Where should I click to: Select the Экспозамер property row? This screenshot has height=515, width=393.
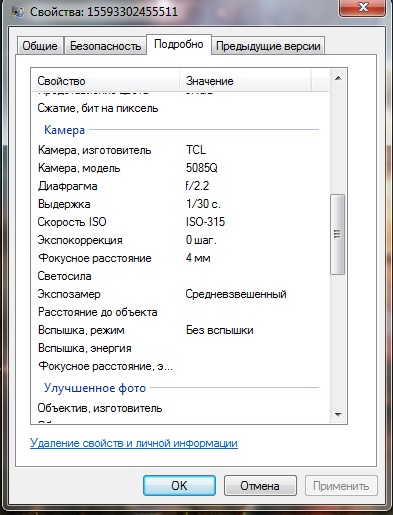pos(69,294)
